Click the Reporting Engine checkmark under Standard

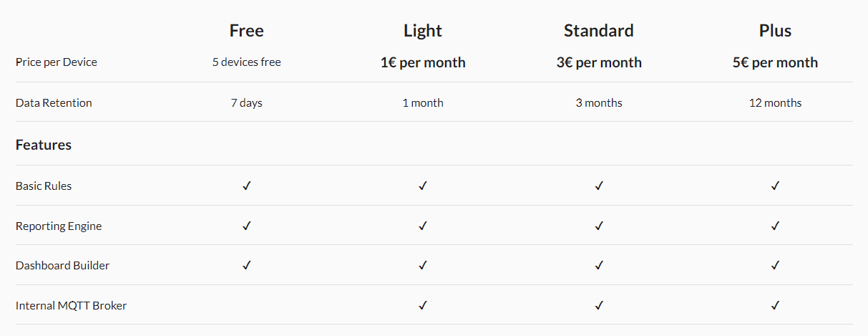pyautogui.click(x=599, y=226)
